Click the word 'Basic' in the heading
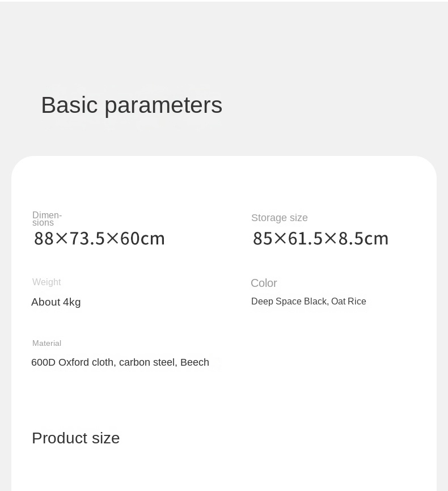This screenshot has width=448, height=491. pyautogui.click(x=69, y=105)
